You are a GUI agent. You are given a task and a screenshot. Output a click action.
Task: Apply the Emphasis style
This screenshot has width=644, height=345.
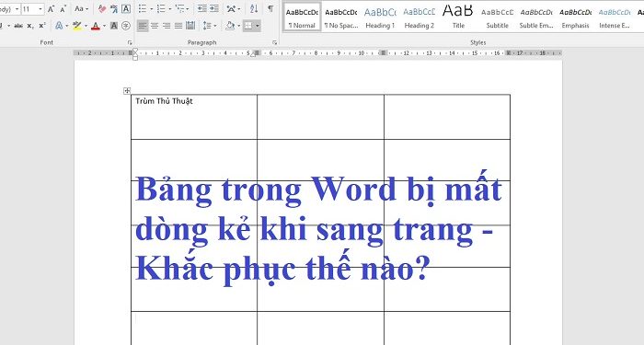[575, 17]
